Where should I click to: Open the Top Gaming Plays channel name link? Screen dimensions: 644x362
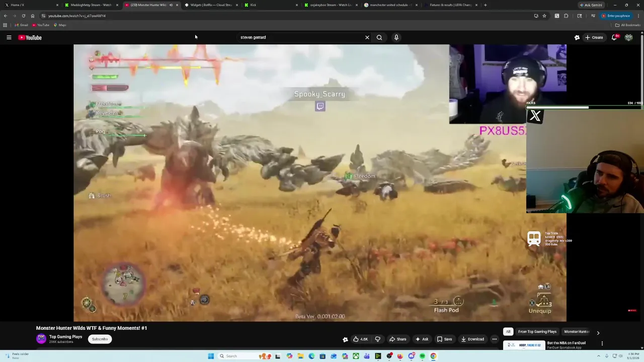[65, 337]
